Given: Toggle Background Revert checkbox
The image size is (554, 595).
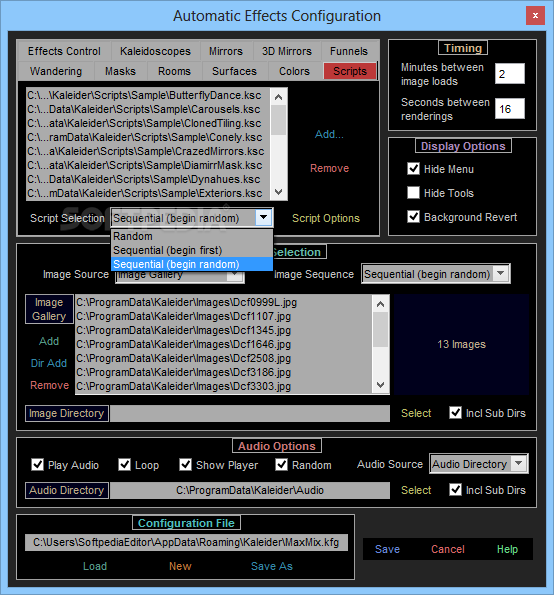Looking at the screenshot, I should (413, 217).
